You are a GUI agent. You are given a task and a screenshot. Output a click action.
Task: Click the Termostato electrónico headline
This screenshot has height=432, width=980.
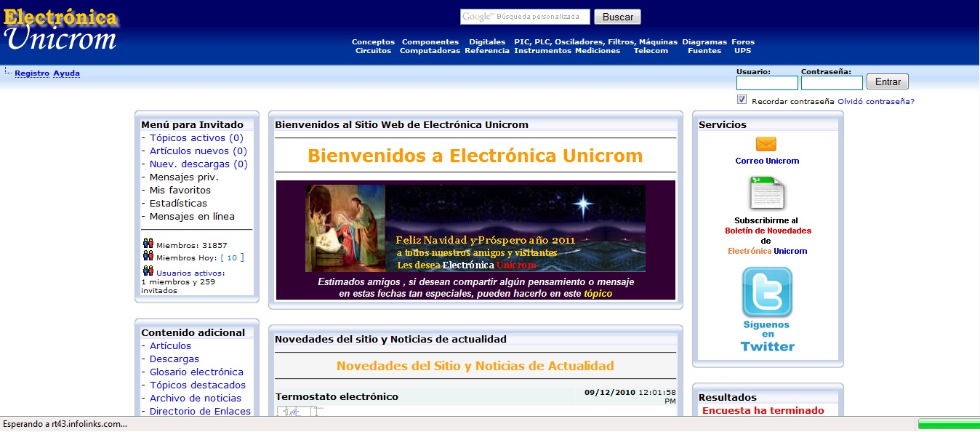337,397
